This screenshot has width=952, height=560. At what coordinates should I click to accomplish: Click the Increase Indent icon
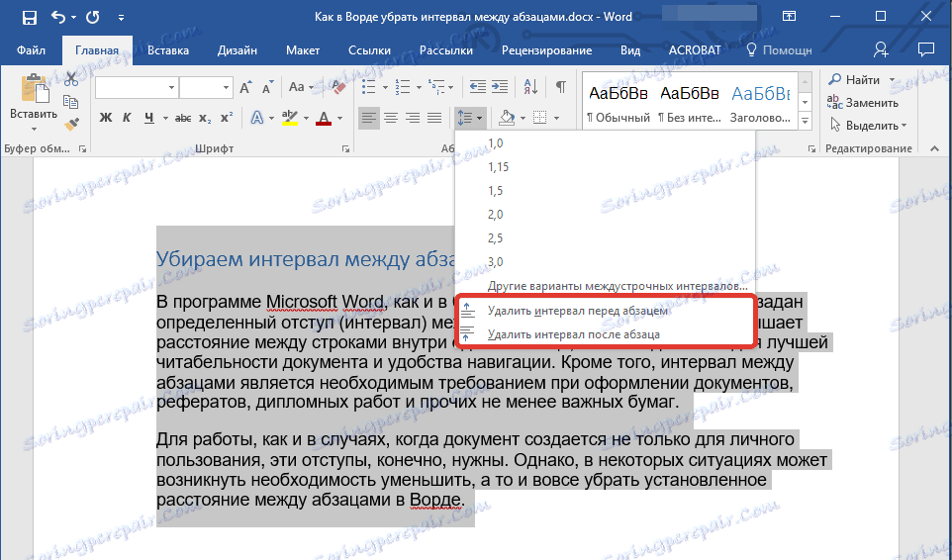(x=501, y=87)
